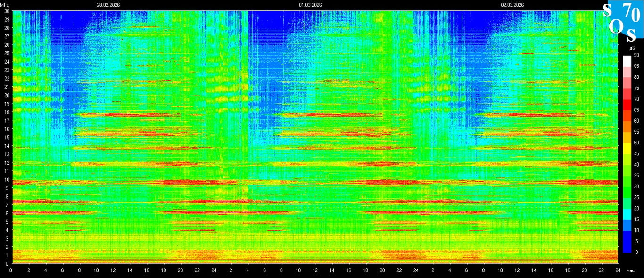The width and height of the screenshot is (644, 278).
Task: Click the 1 MHz frequency axis tick
Action: (7, 255)
